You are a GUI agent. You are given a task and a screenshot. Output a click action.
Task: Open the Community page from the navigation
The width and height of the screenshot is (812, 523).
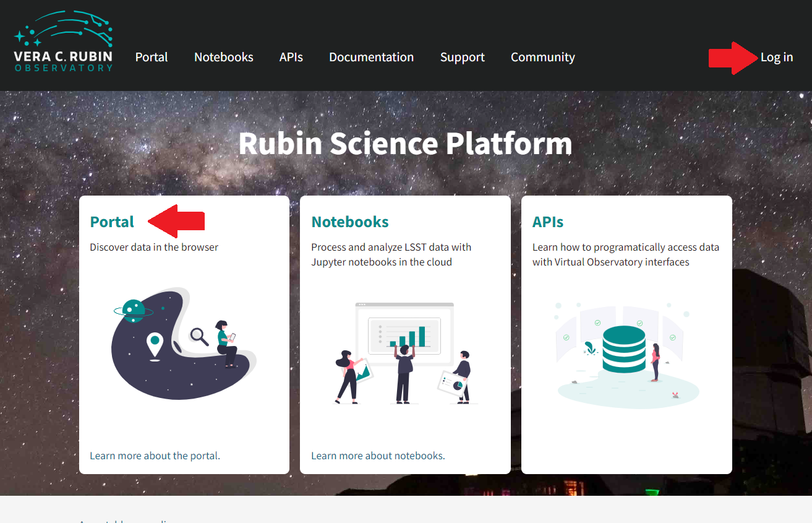(x=542, y=57)
